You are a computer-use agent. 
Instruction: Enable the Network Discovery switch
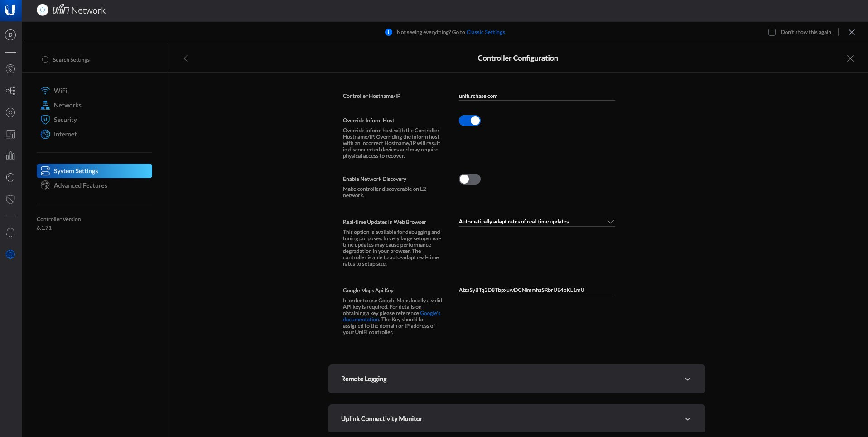tap(470, 179)
